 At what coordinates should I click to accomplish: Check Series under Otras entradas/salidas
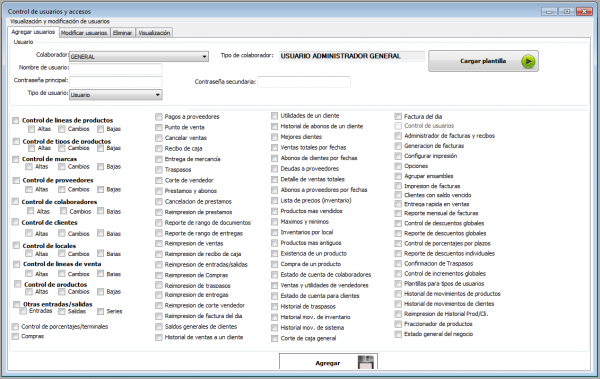point(100,311)
